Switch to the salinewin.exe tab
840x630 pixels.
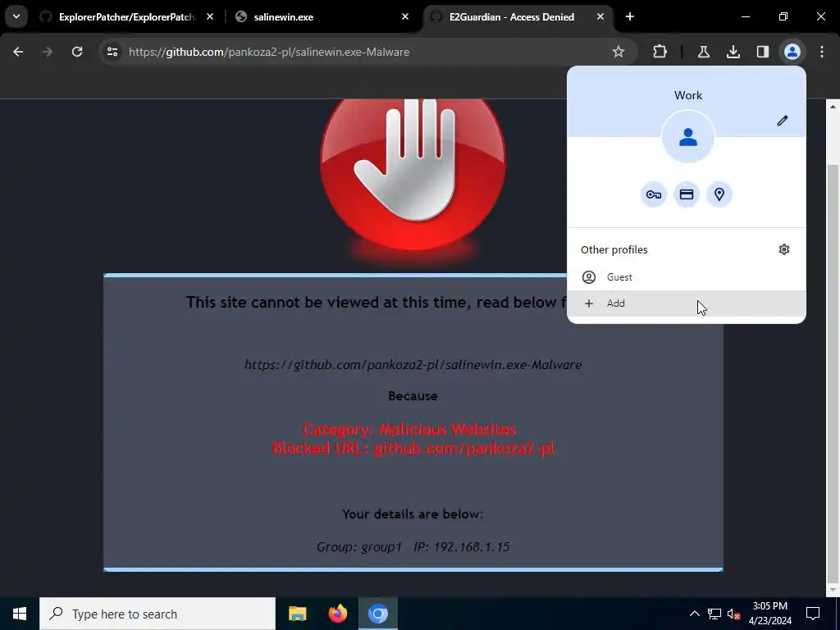(322, 16)
